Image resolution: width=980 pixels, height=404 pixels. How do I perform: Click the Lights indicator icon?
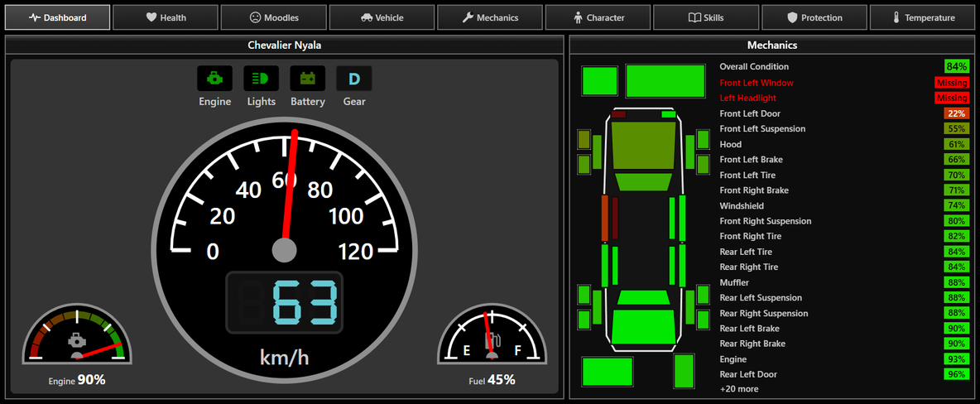262,78
